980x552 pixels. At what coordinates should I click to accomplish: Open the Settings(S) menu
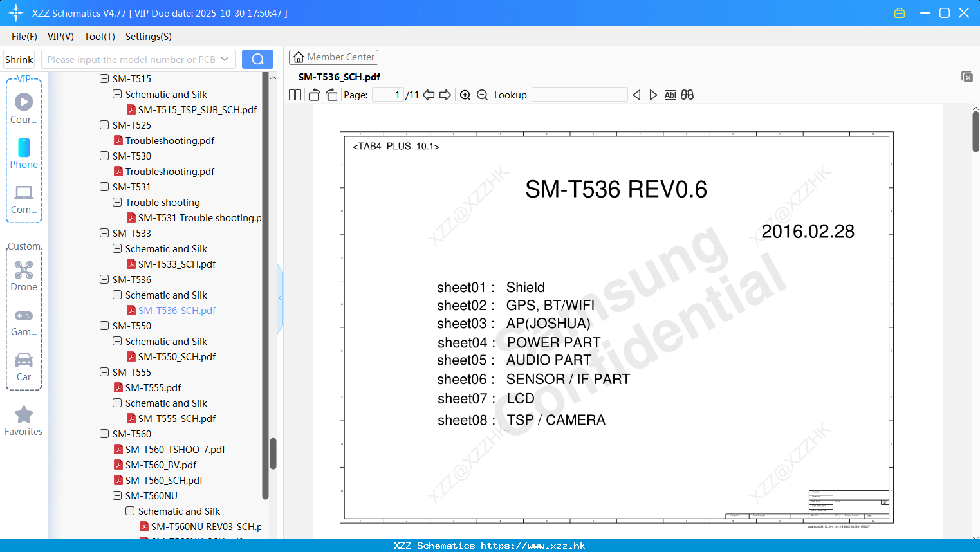(x=149, y=37)
